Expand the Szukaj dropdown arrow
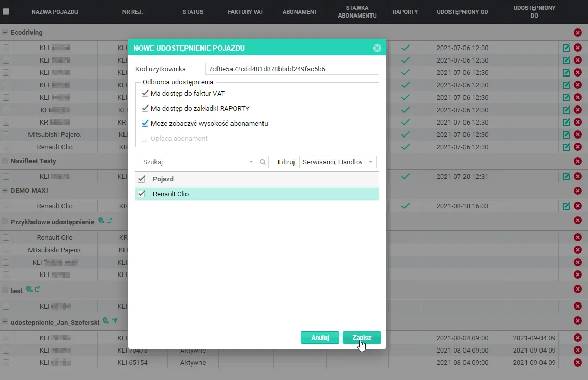Image resolution: width=588 pixels, height=380 pixels. point(251,162)
